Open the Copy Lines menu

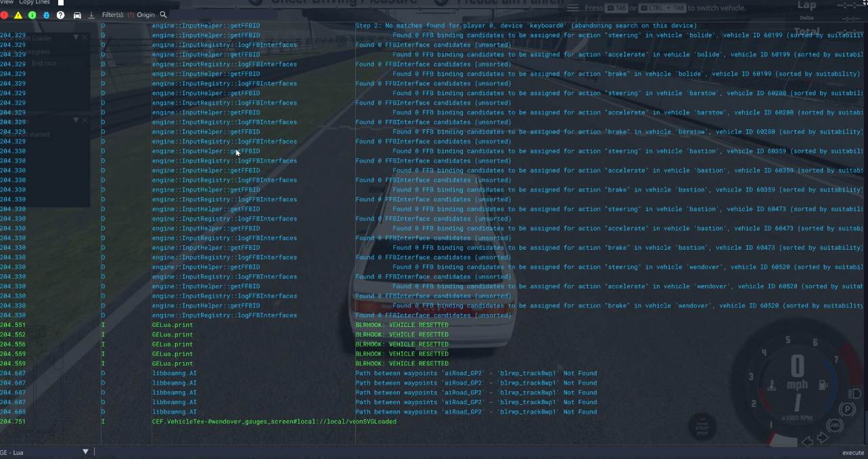tap(35, 3)
